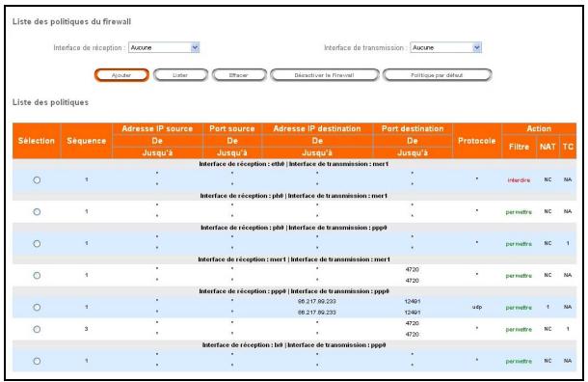Click Protocole column header

coord(477,141)
